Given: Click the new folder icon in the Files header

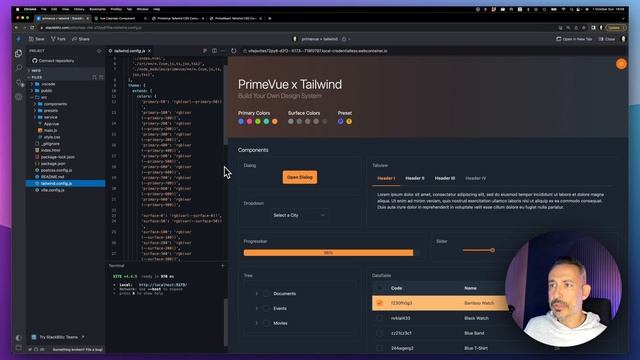Looking at the screenshot, I should [x=101, y=77].
